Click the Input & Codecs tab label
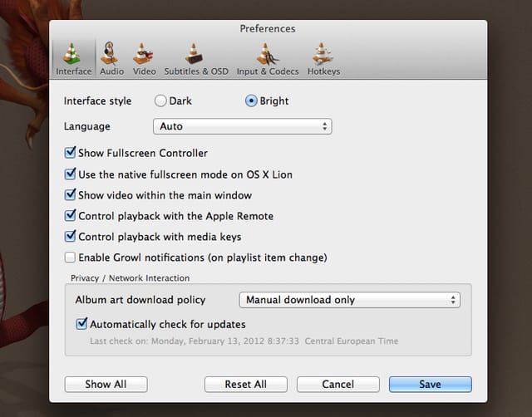The height and width of the screenshot is (417, 532). [x=268, y=71]
